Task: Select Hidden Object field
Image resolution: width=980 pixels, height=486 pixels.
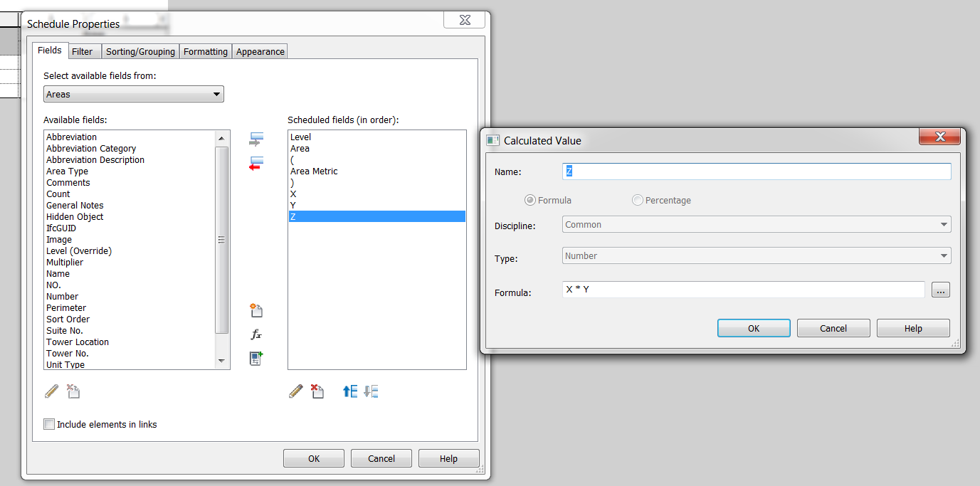Action: 75,217
